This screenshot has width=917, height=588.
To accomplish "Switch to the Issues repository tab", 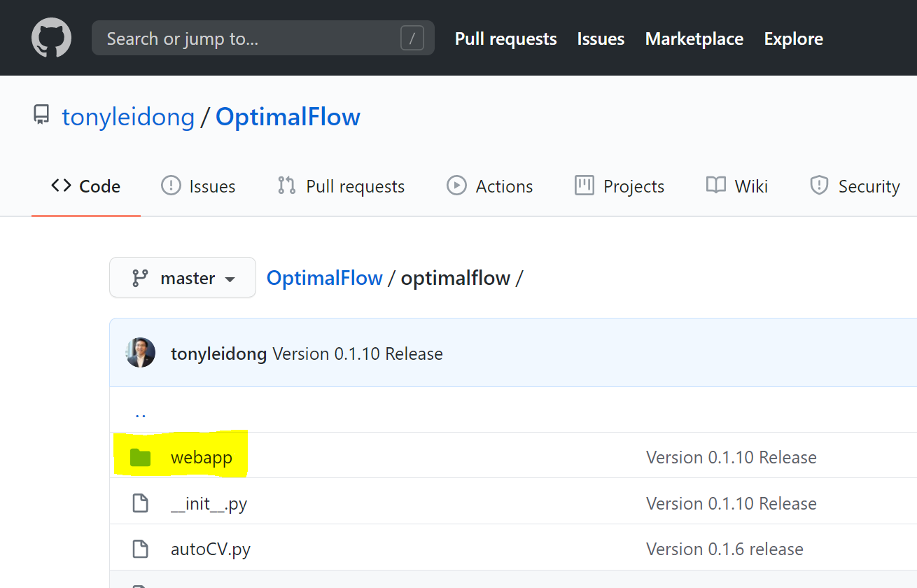I will coord(198,186).
